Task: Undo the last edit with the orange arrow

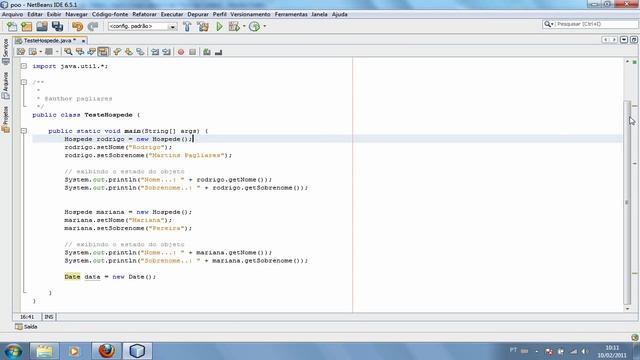Action: tap(77, 27)
